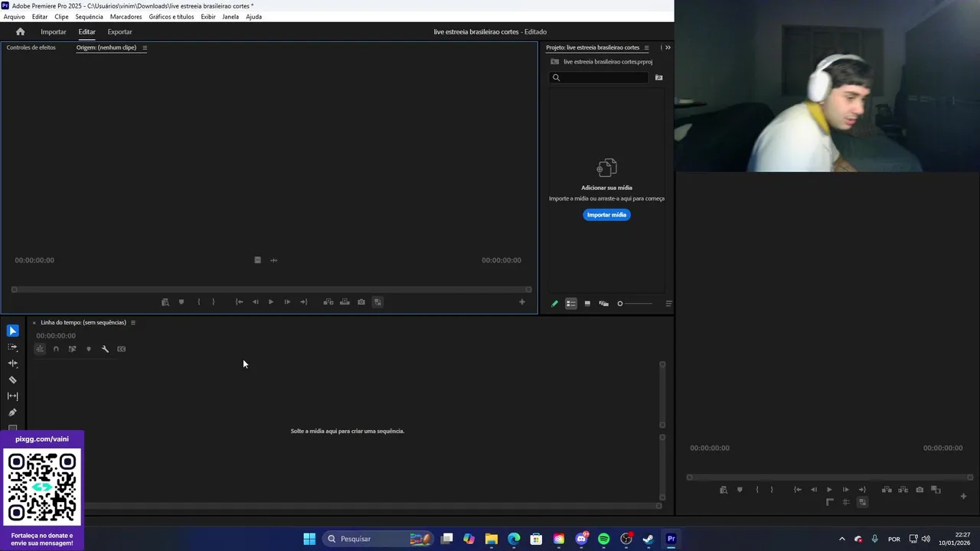
Task: Switch Project panel to Icon view
Action: point(587,304)
